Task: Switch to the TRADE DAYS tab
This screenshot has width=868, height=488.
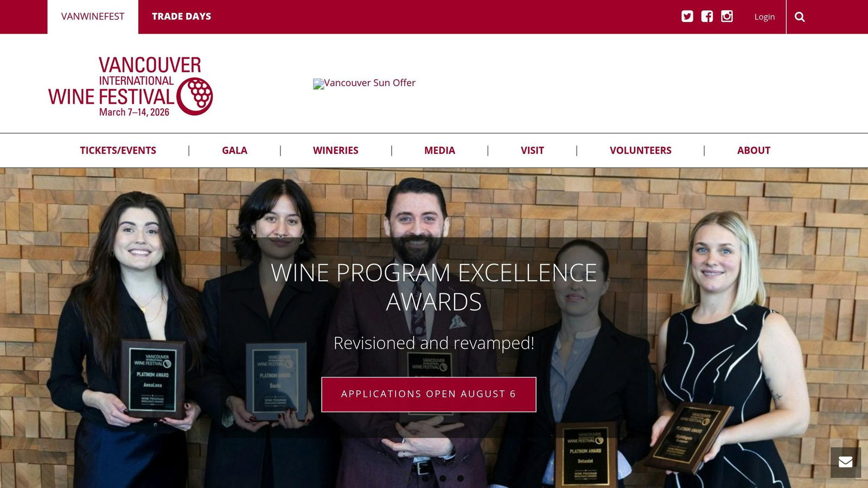Action: point(182,17)
